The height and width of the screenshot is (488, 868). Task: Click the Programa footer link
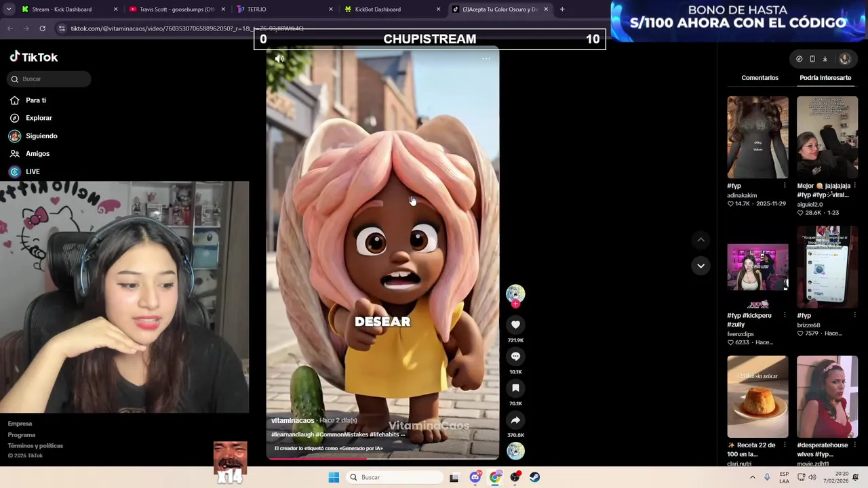coord(22,435)
